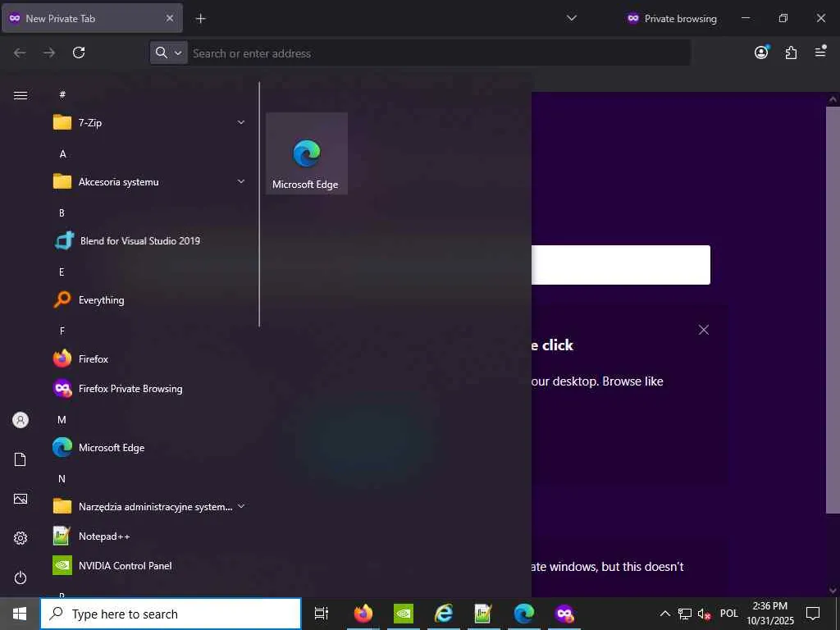The image size is (840, 630).
Task: Click the POL input language indicator
Action: pos(729,614)
